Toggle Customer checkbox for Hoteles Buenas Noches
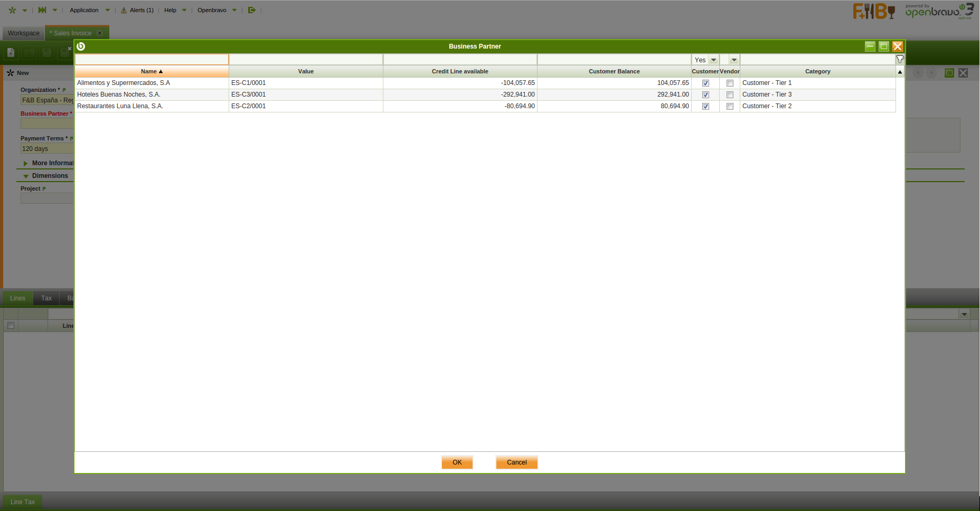The width and height of the screenshot is (980, 511). click(x=705, y=95)
